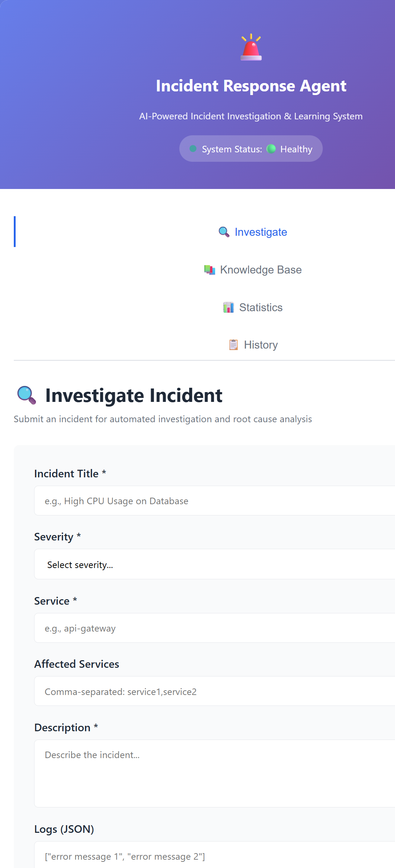Click the Service field with api-gateway placeholder

215,628
